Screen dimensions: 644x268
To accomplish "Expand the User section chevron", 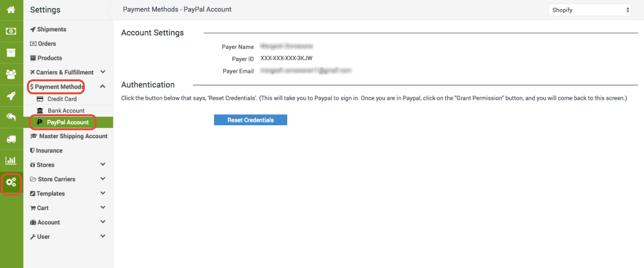I will [x=103, y=237].
